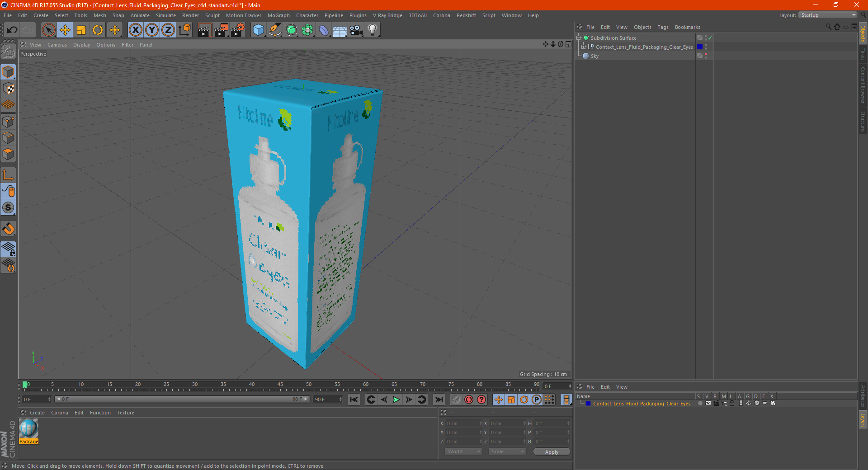This screenshot has height=470, width=868.
Task: Open the Structure side tab
Action: [x=863, y=121]
